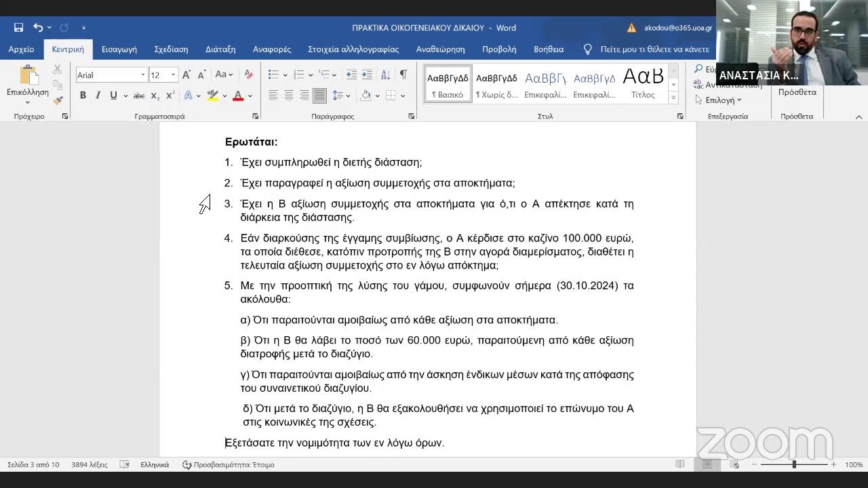
Task: Toggle bold formatting
Action: (83, 96)
